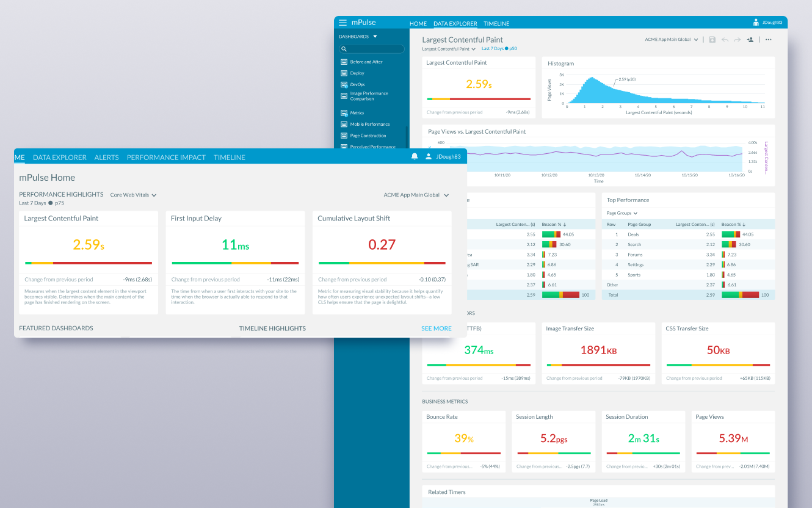Image resolution: width=812 pixels, height=508 pixels.
Task: Click the 1891KB Image Transfer Size value
Action: pos(598,350)
